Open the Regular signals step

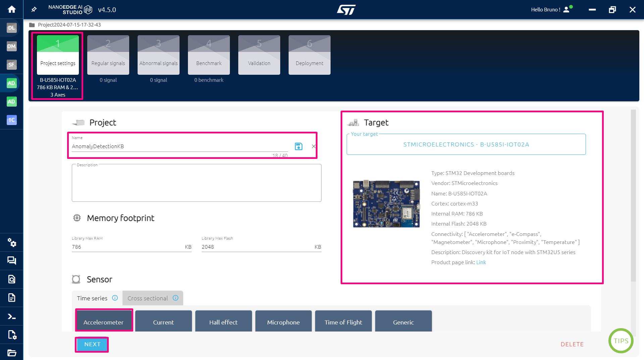coord(108,55)
